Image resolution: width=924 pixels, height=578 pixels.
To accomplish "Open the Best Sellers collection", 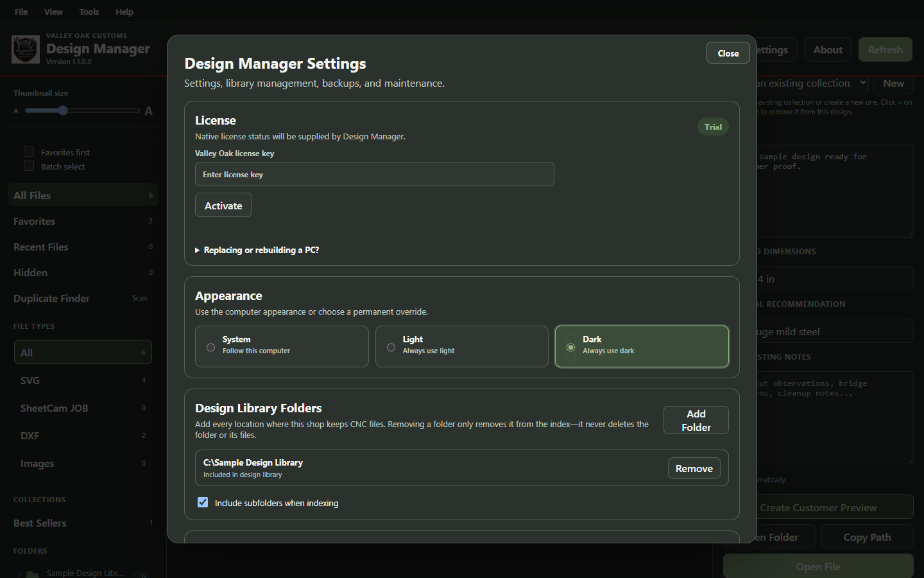I will point(83,523).
